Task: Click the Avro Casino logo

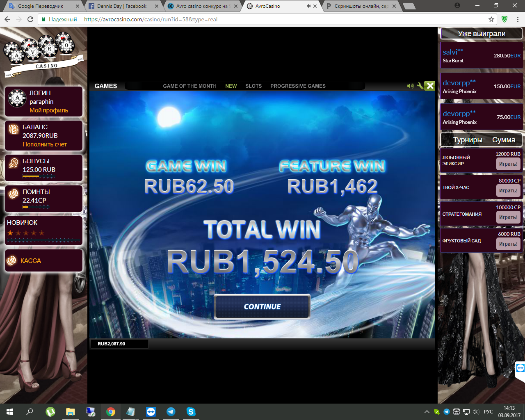Action: [x=43, y=55]
